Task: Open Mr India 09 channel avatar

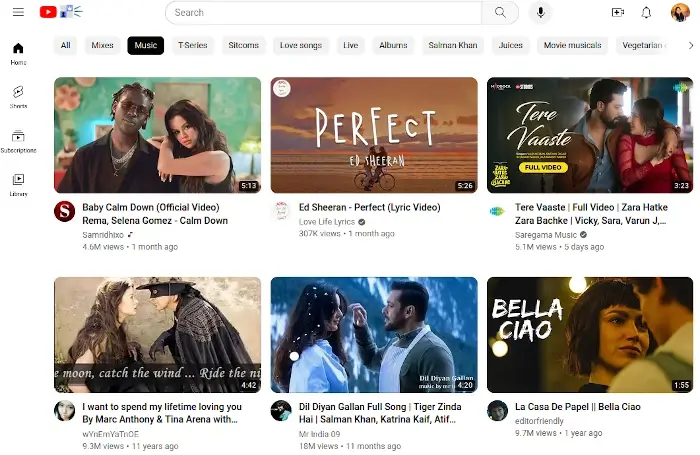Action: coord(281,411)
